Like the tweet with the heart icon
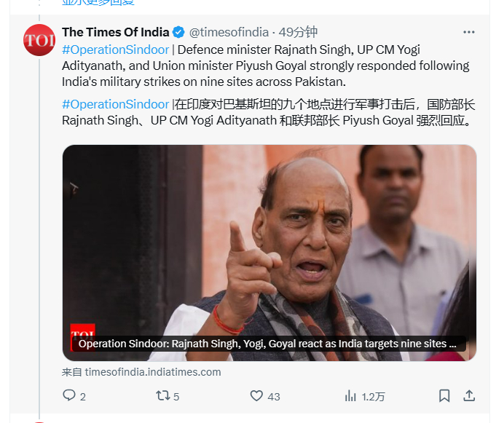Viewport: 504px width, 423px height. click(x=256, y=395)
